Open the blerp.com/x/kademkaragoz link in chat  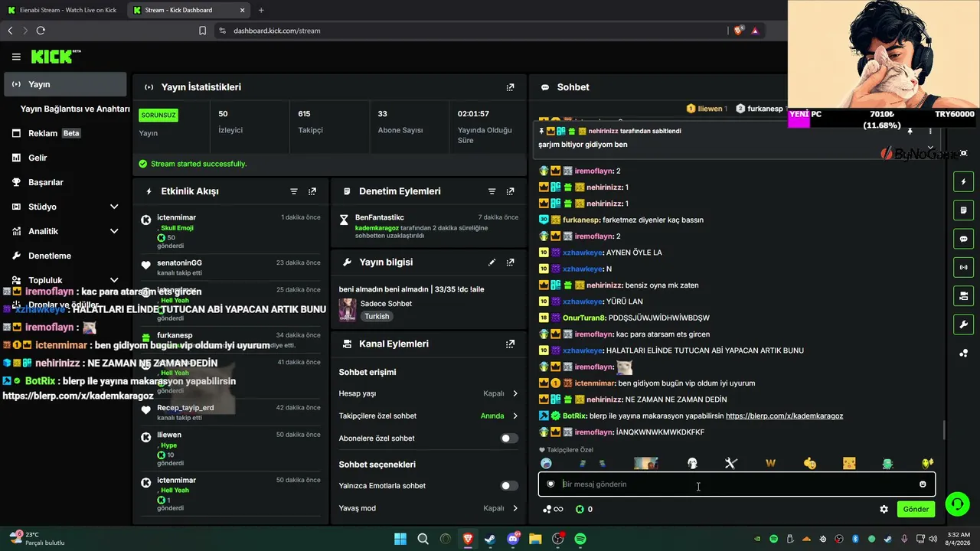coord(784,416)
